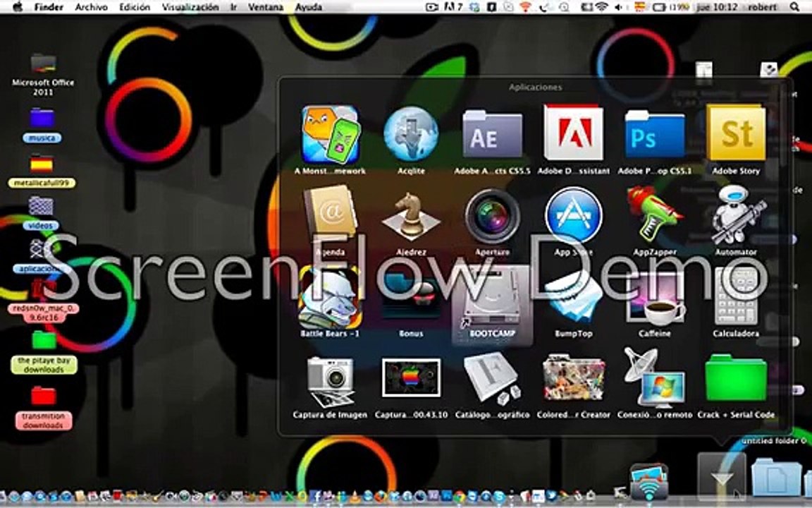Screen dimensions: 812x508
Task: Open the Ir menu in menu bar
Action: click(233, 7)
